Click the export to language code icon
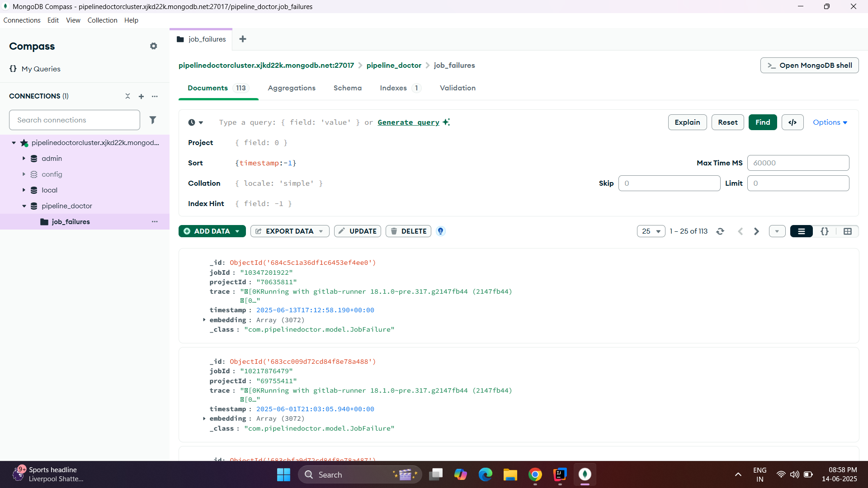The width and height of the screenshot is (868, 488). (x=792, y=122)
